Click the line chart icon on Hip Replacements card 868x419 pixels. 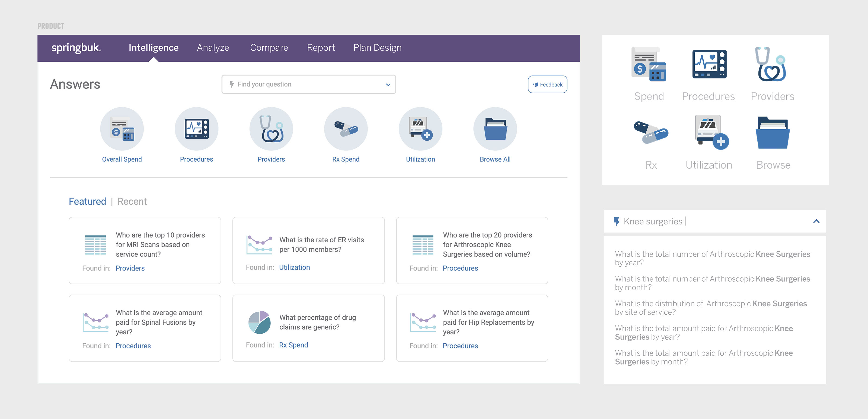pos(423,323)
